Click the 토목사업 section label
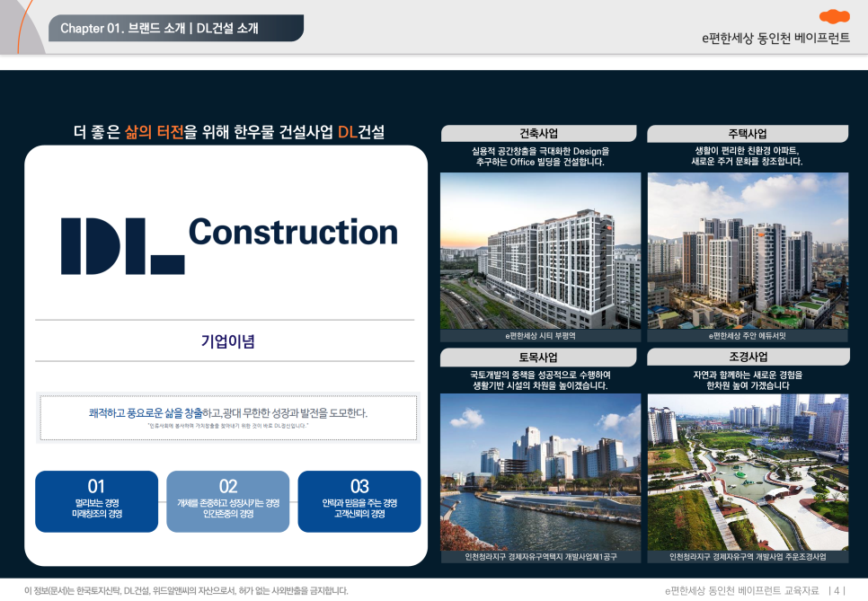 [x=538, y=357]
